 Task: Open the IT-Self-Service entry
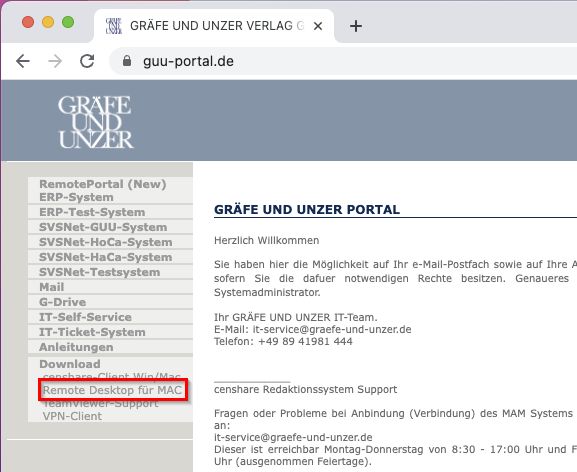(x=85, y=317)
